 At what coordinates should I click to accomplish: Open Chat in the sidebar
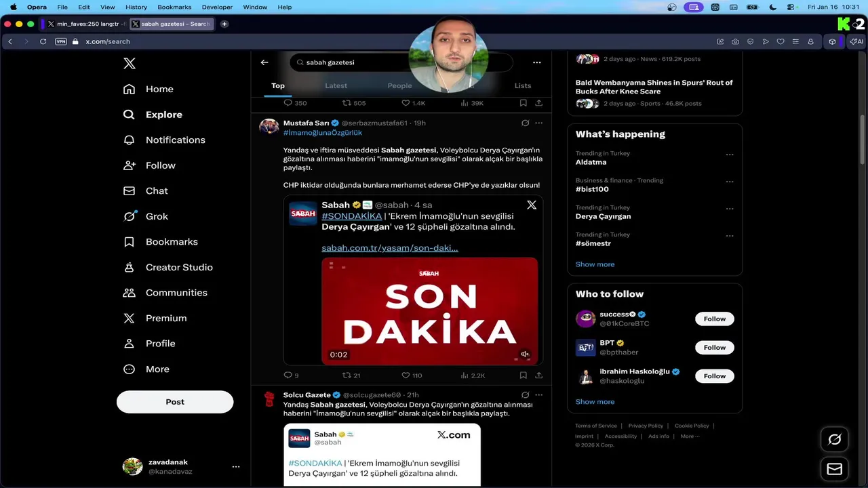(146, 191)
